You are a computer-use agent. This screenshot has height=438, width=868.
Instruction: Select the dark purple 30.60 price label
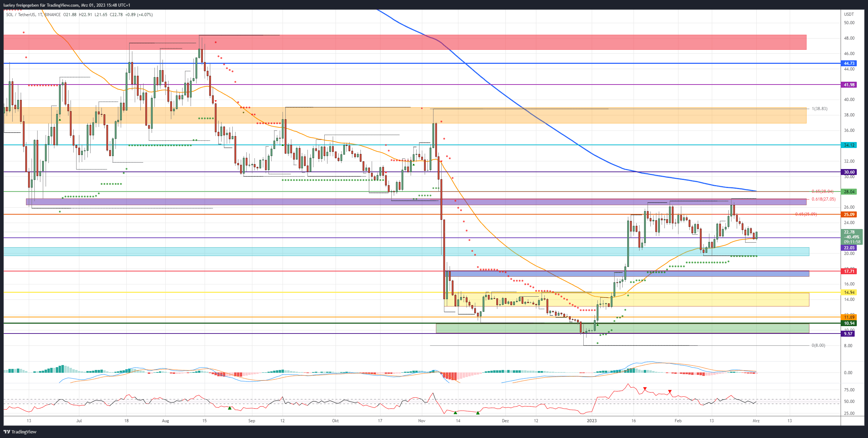[x=849, y=172]
